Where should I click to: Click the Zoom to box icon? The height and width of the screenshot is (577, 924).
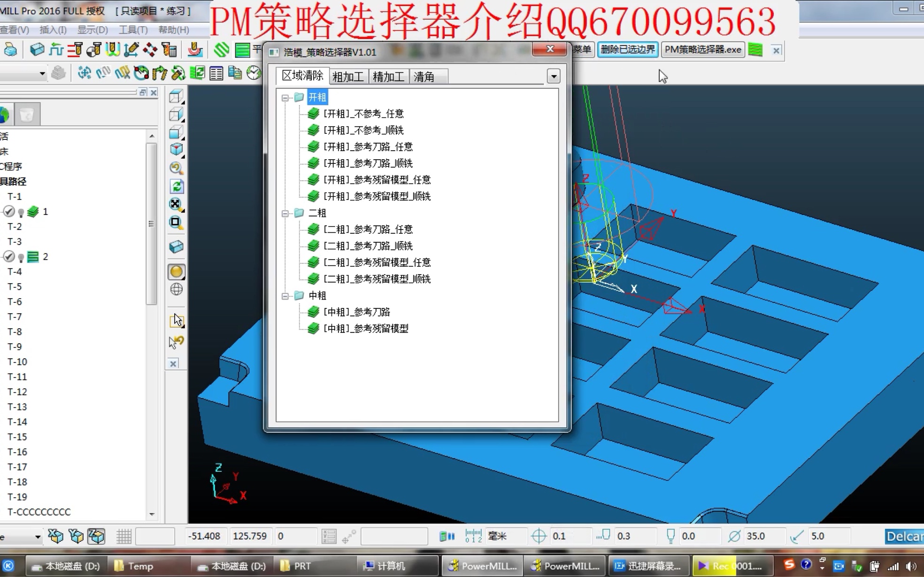tap(176, 222)
